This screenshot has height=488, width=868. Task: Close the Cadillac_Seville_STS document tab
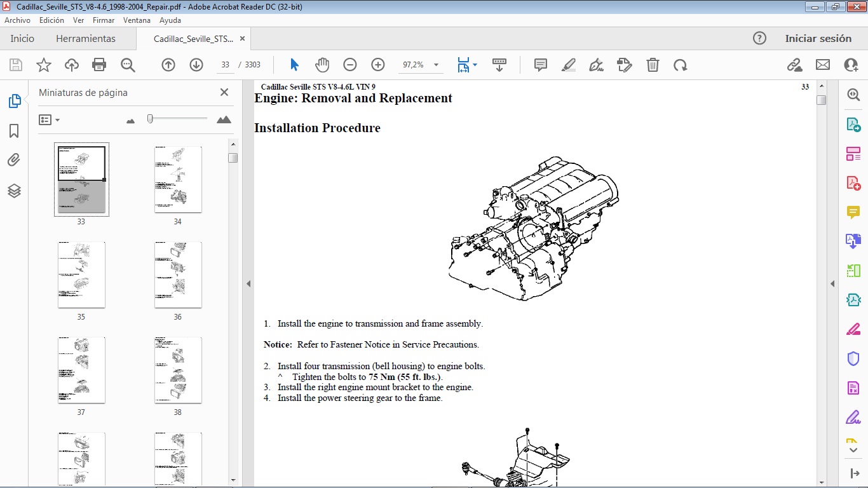pyautogui.click(x=242, y=39)
